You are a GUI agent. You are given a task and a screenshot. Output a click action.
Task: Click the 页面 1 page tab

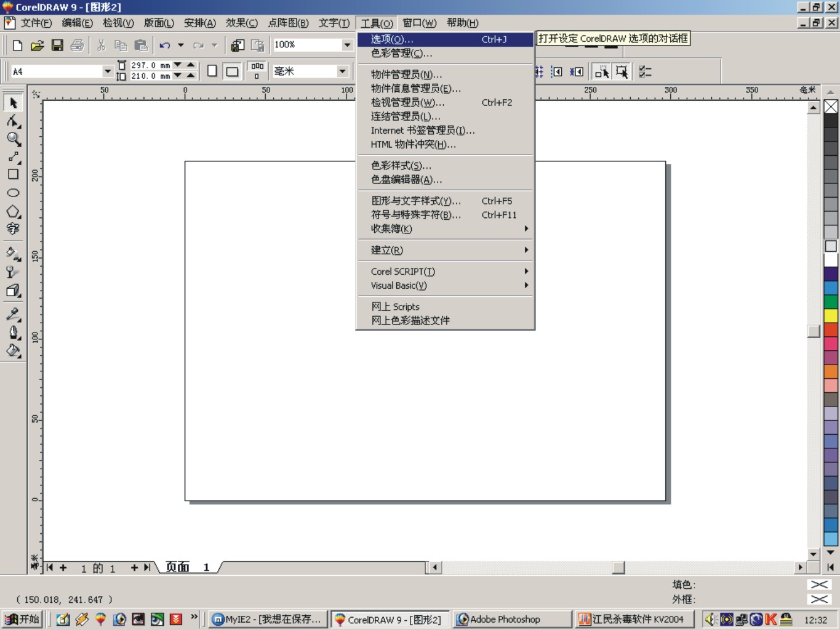(188, 567)
